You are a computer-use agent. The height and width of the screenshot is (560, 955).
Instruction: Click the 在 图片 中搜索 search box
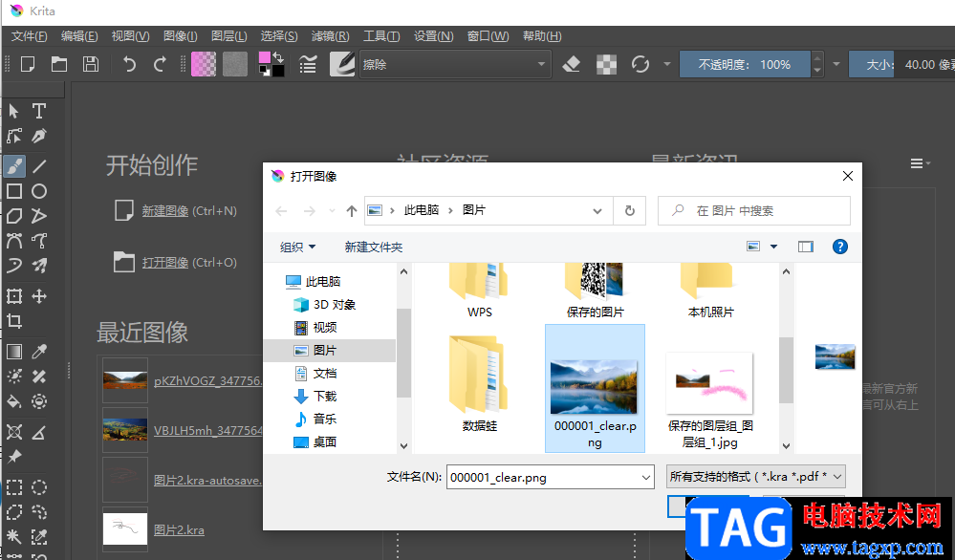(754, 210)
